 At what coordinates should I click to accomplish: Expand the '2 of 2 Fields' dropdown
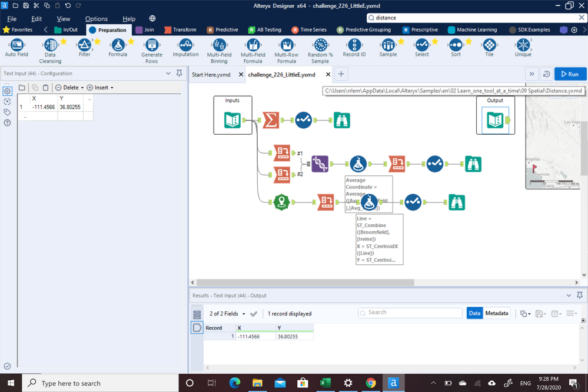[x=244, y=314]
